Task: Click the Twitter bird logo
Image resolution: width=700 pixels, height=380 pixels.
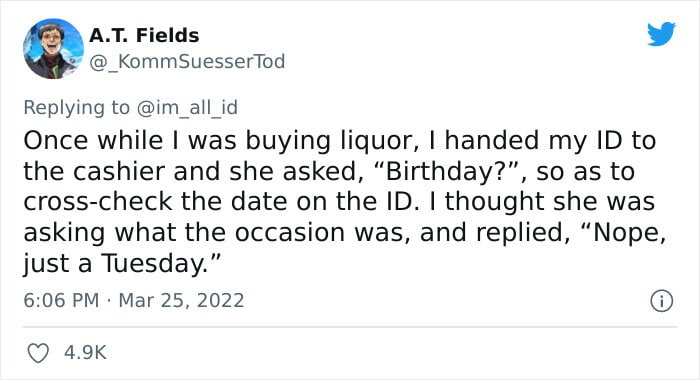Action: 661,33
